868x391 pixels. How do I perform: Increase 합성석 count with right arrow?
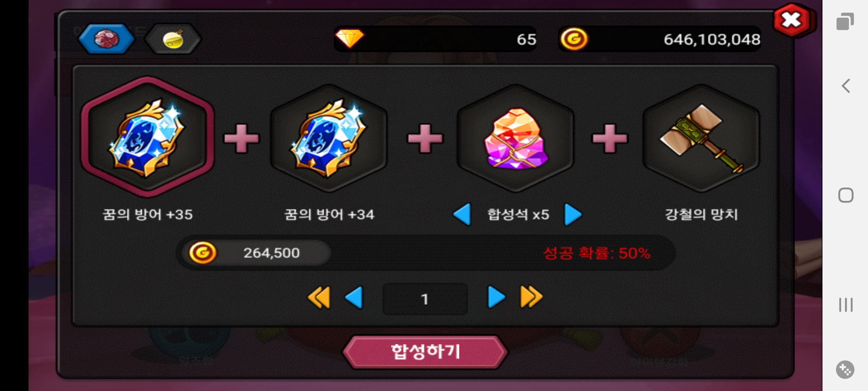click(x=573, y=214)
